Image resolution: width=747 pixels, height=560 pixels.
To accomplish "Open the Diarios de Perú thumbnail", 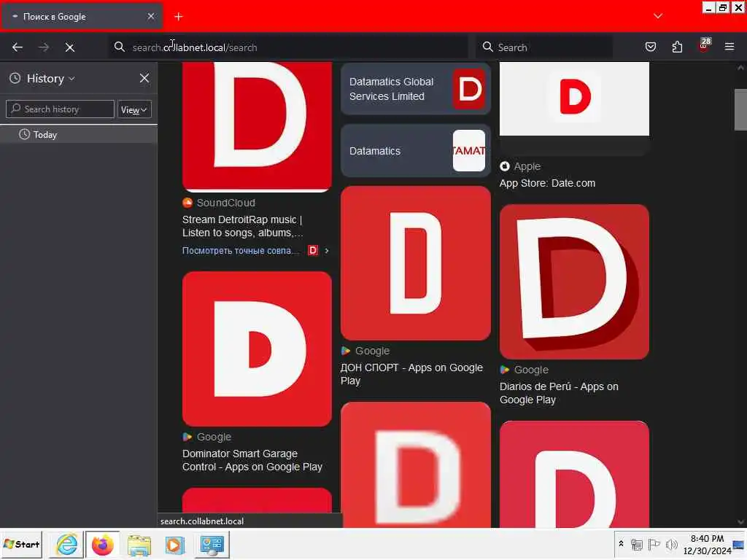I will click(x=574, y=282).
